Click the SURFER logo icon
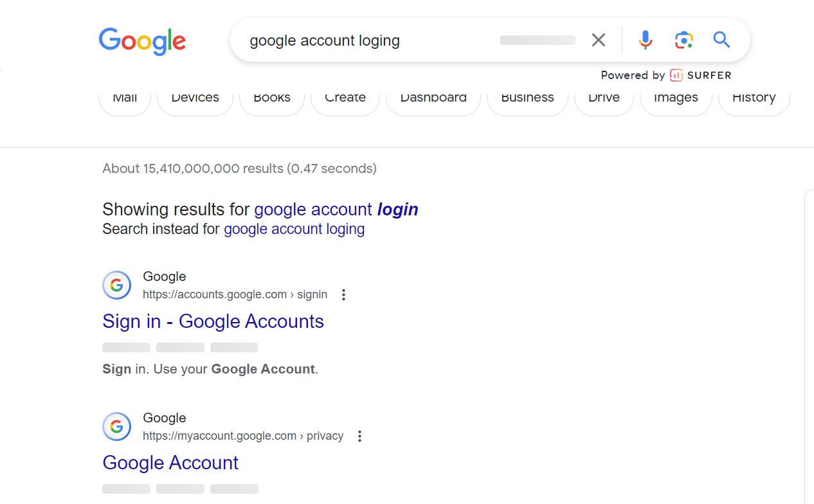The image size is (814, 504). (676, 75)
